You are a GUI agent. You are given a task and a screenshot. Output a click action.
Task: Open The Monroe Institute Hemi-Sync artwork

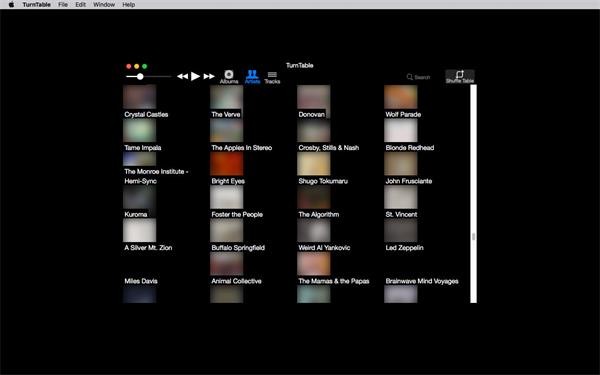tap(140, 159)
